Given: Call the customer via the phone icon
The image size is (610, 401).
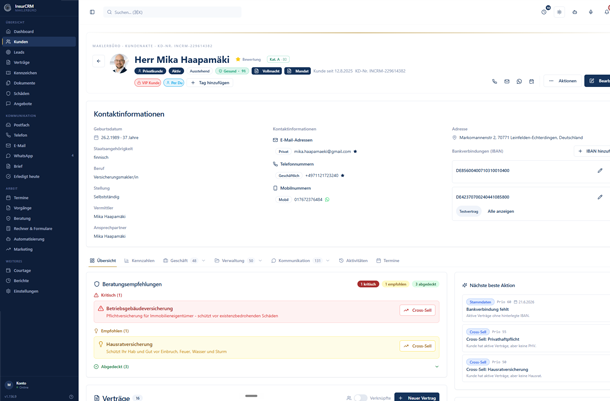Looking at the screenshot, I should 494,81.
